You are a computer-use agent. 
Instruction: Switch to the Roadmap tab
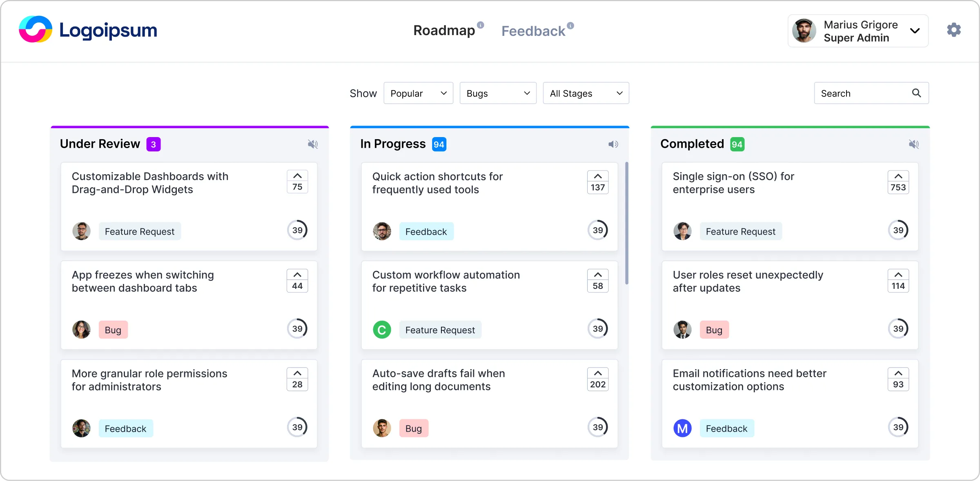(x=444, y=31)
